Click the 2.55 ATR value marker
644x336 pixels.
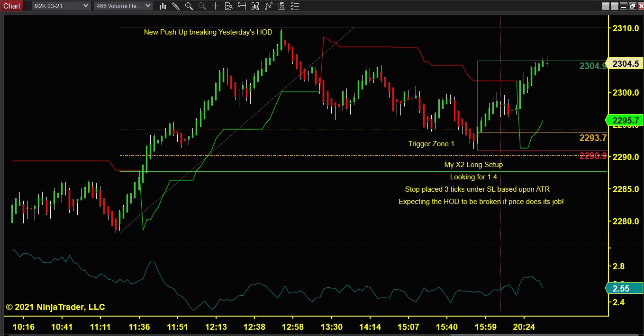(624, 288)
